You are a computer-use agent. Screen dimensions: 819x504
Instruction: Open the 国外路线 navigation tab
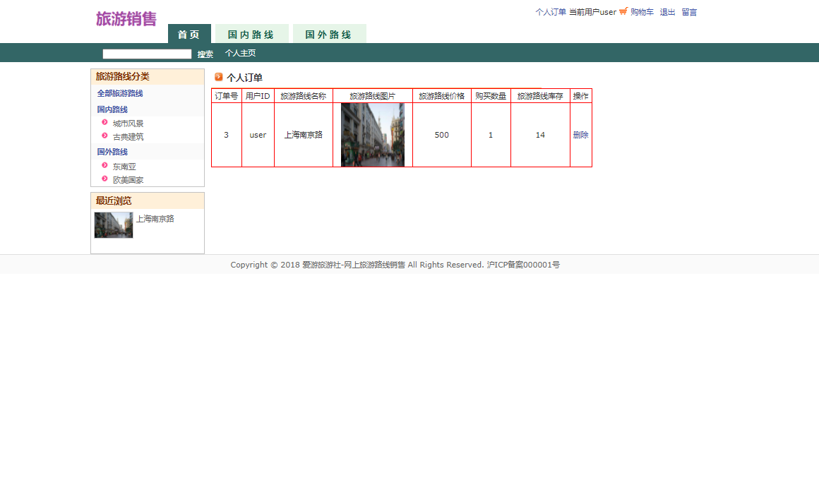coord(329,32)
